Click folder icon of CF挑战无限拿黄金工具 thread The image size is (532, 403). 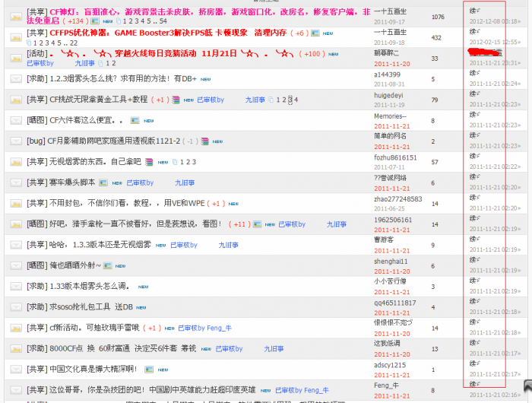[16, 100]
